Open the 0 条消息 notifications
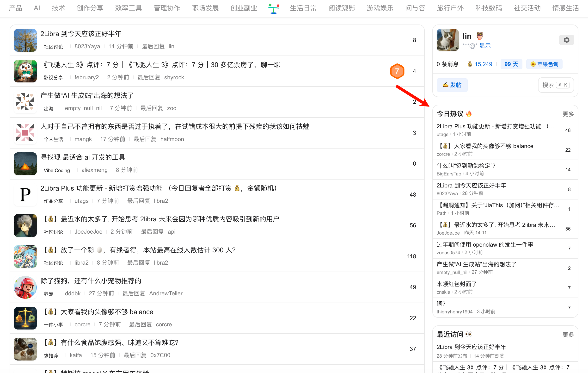588x373 pixels. pos(447,64)
